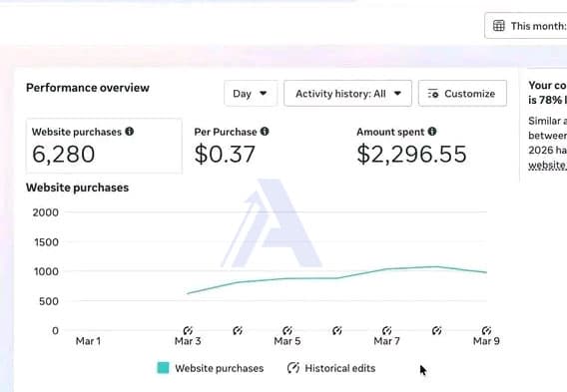567x392 pixels.
Task: Click the Activity history dropdown arrow
Action: click(397, 93)
